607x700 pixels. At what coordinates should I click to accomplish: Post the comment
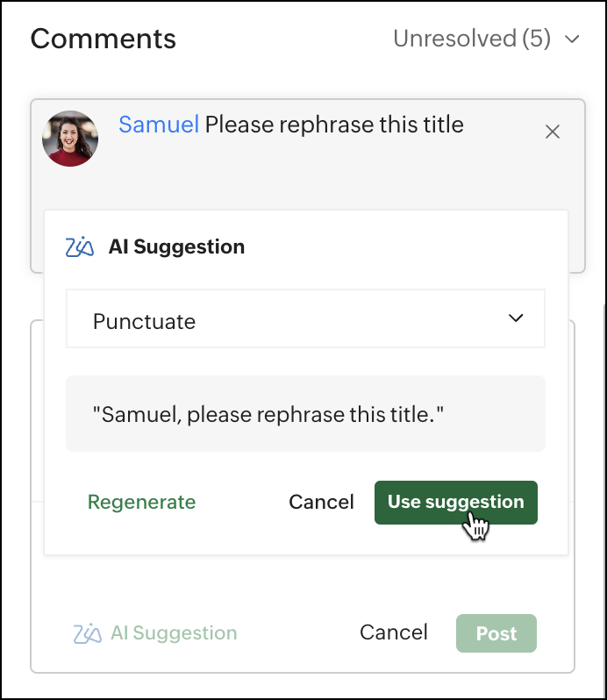point(496,633)
